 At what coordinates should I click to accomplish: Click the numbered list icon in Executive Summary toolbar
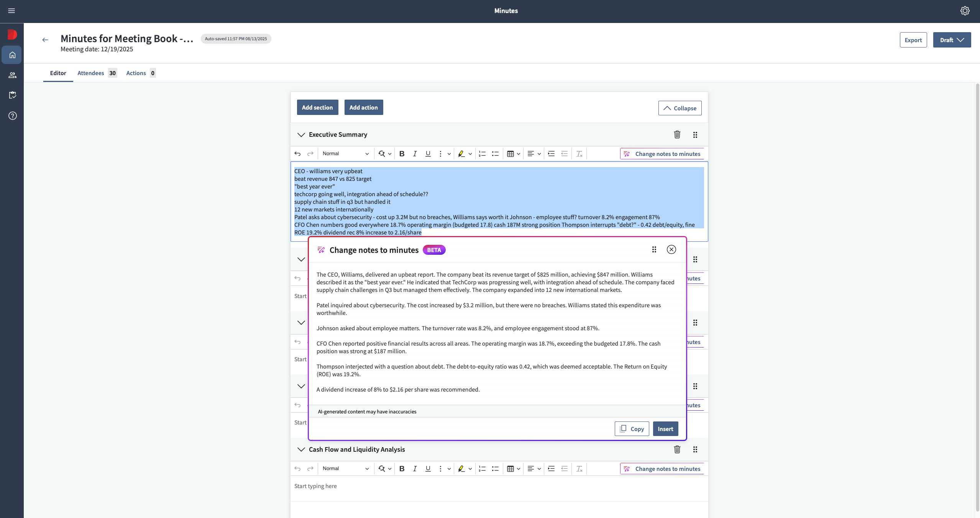[482, 154]
